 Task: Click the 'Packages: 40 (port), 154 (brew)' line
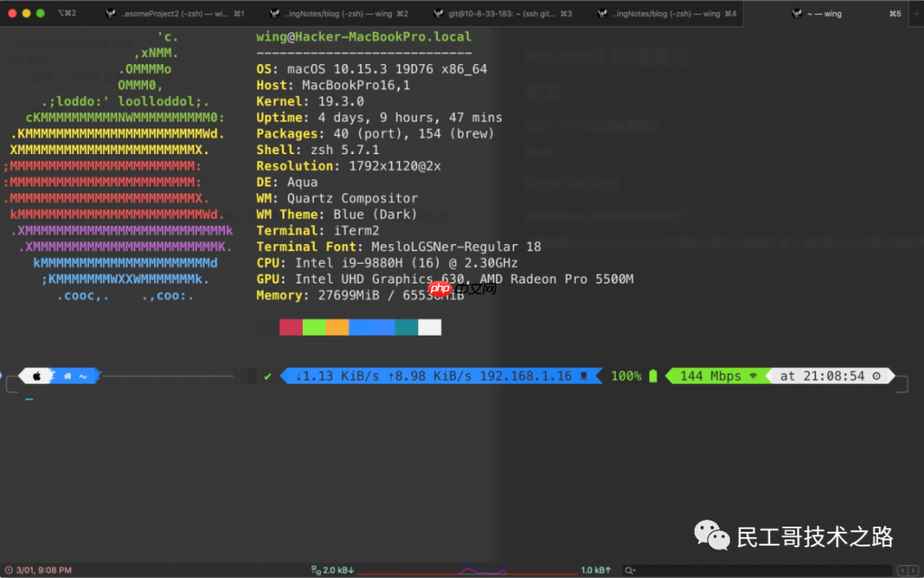(x=376, y=134)
